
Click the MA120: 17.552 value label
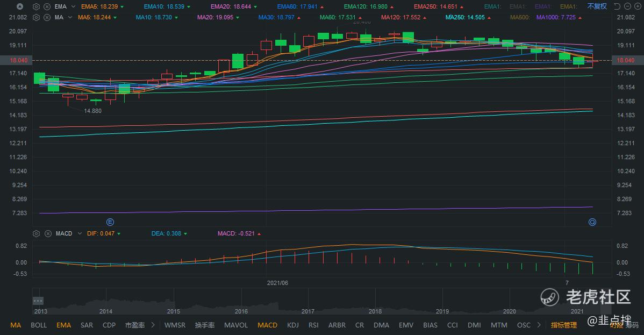point(401,17)
